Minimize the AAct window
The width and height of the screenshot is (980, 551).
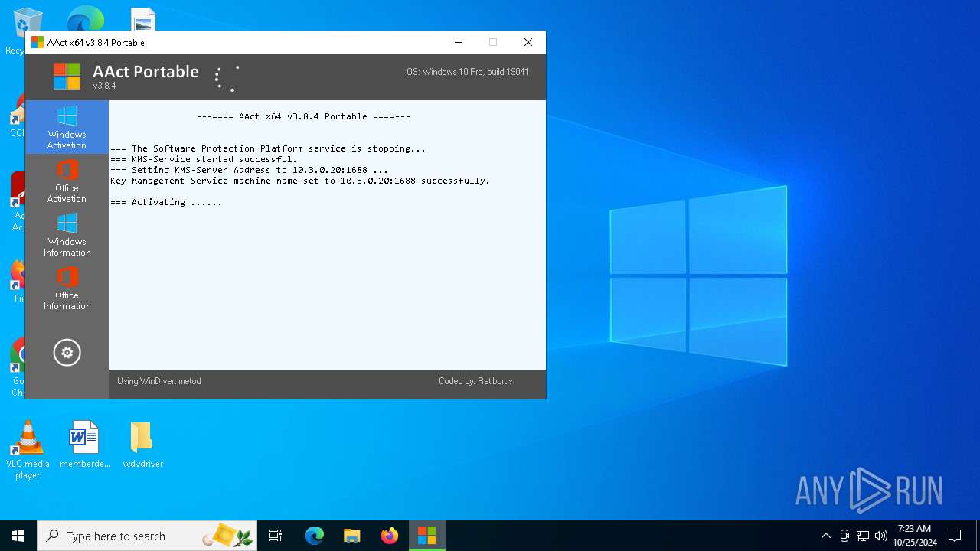(459, 42)
